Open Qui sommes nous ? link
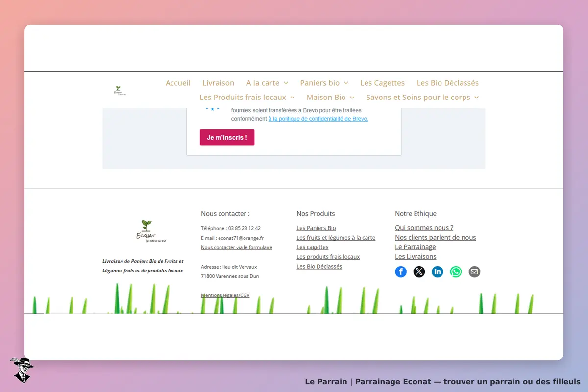The height and width of the screenshot is (392, 588). click(x=424, y=228)
